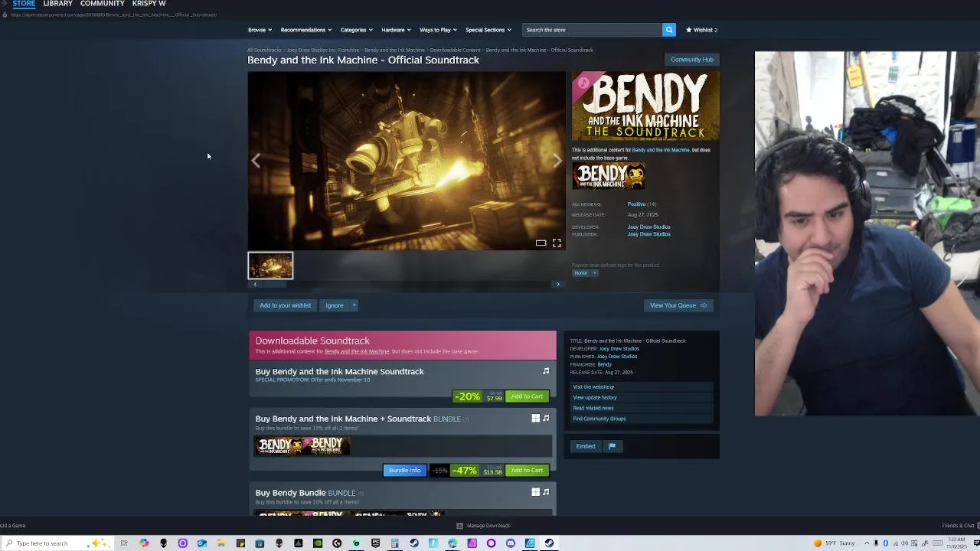Expand the Browse menu
Screen dimensions: 980x551
point(260,30)
